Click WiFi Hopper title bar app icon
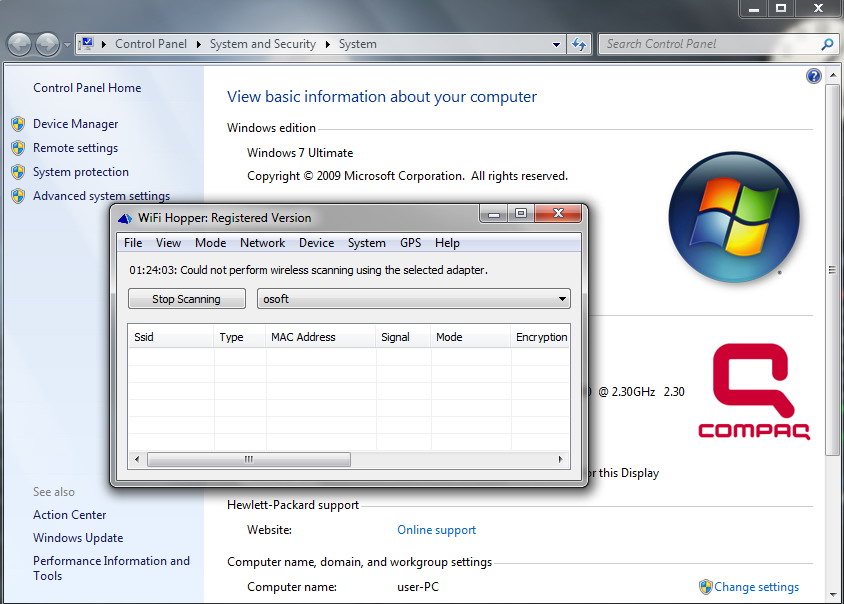The height and width of the screenshot is (604, 844). [x=125, y=218]
